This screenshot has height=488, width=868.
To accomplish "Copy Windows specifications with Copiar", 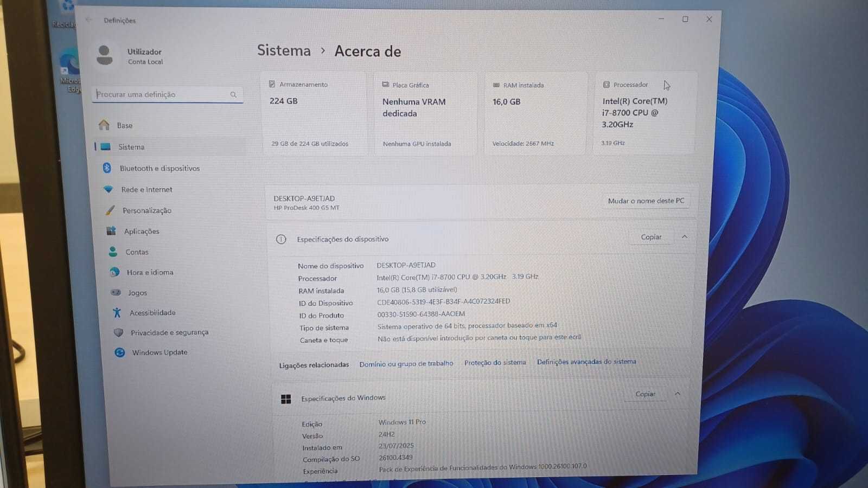I will click(x=646, y=394).
